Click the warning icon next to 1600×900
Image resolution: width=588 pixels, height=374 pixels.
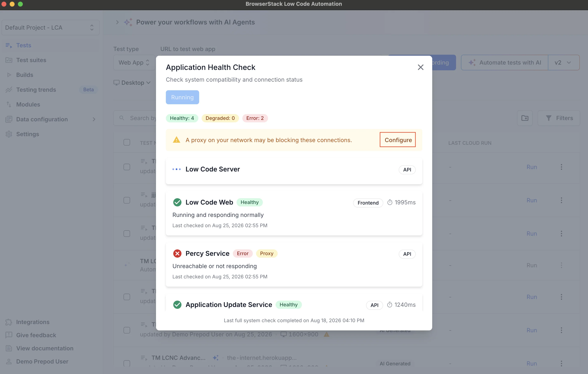(327, 335)
